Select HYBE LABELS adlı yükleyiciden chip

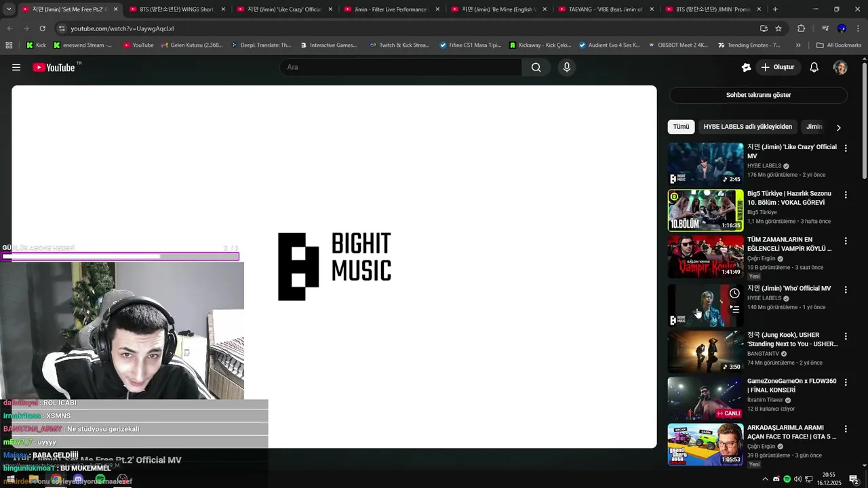(x=747, y=127)
